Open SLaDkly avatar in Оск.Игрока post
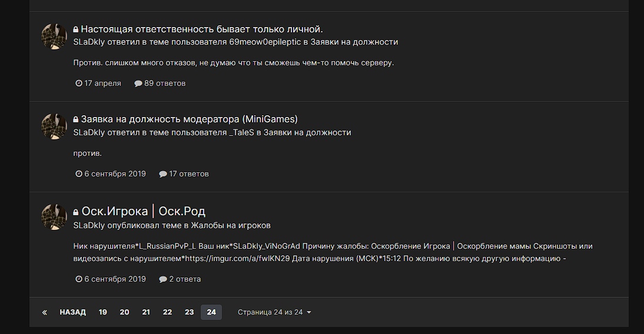This screenshot has height=334, width=644. 54,217
